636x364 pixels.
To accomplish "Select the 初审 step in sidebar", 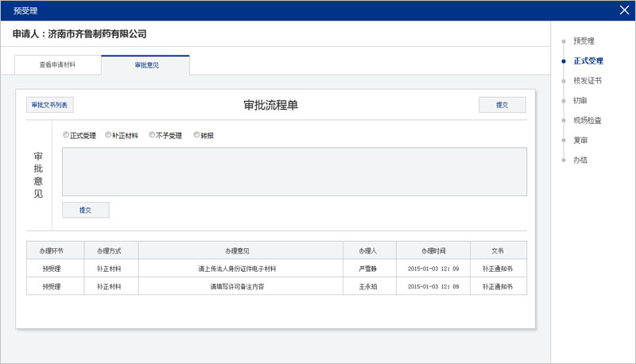I will (580, 100).
